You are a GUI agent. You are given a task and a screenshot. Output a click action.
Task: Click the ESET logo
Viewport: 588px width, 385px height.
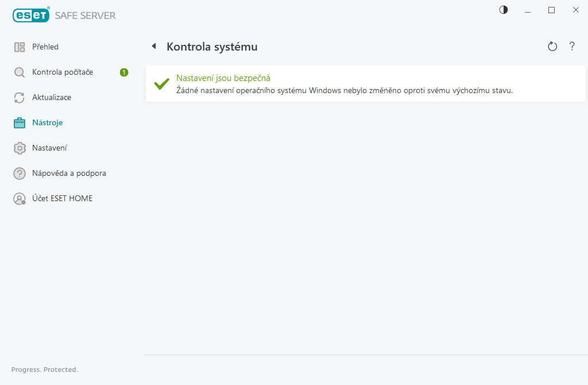pyautogui.click(x=31, y=15)
